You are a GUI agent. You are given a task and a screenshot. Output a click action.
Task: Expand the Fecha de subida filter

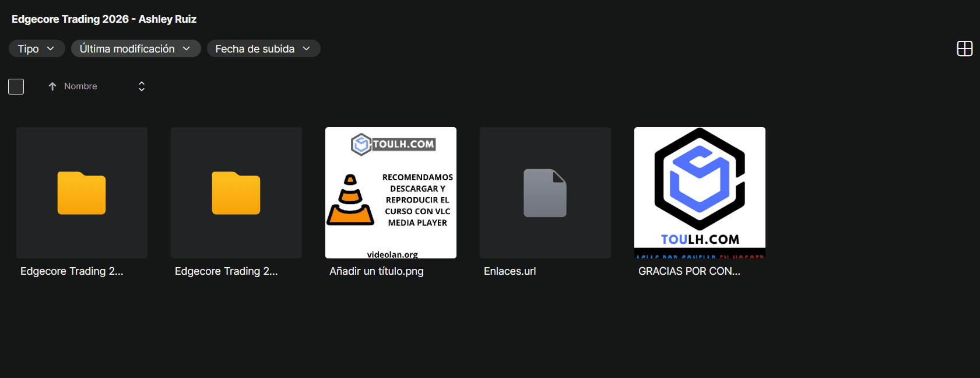coord(263,48)
